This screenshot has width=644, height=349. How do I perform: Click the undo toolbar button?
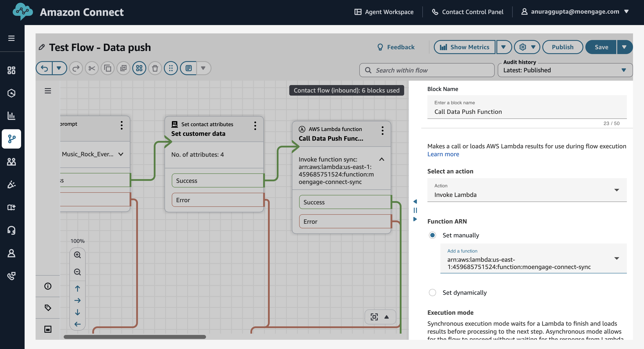pos(44,68)
